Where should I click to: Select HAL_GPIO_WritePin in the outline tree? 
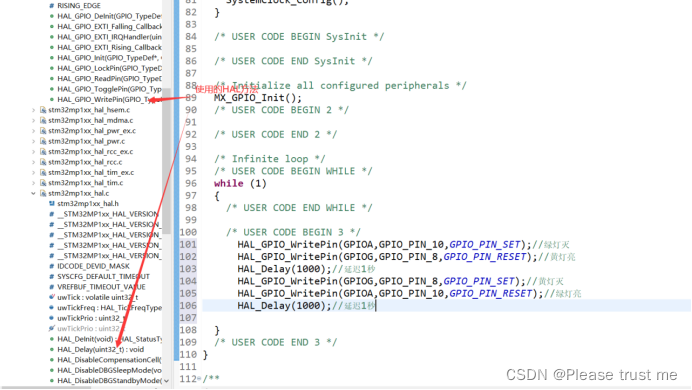click(109, 100)
